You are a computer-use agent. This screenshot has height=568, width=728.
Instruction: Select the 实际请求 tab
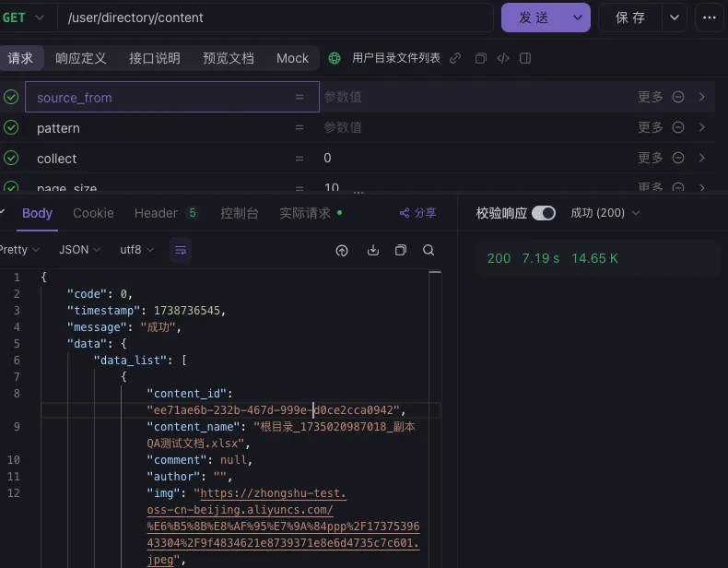[x=310, y=213]
